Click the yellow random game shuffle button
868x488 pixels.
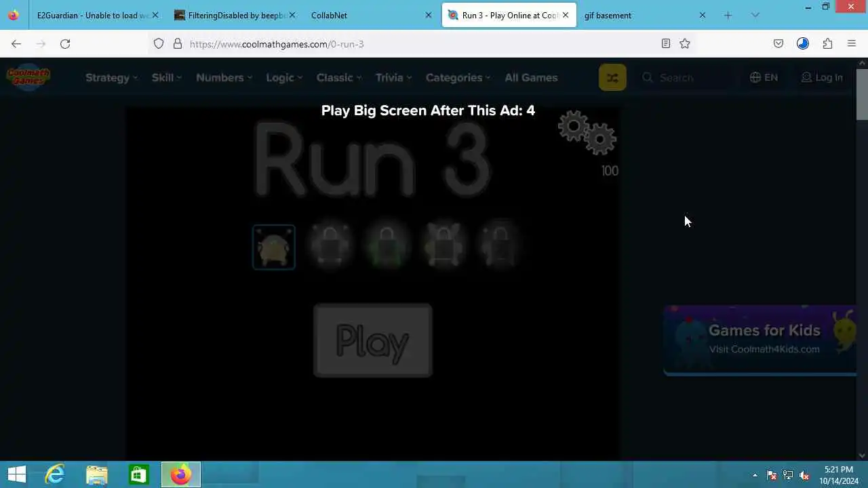(612, 77)
